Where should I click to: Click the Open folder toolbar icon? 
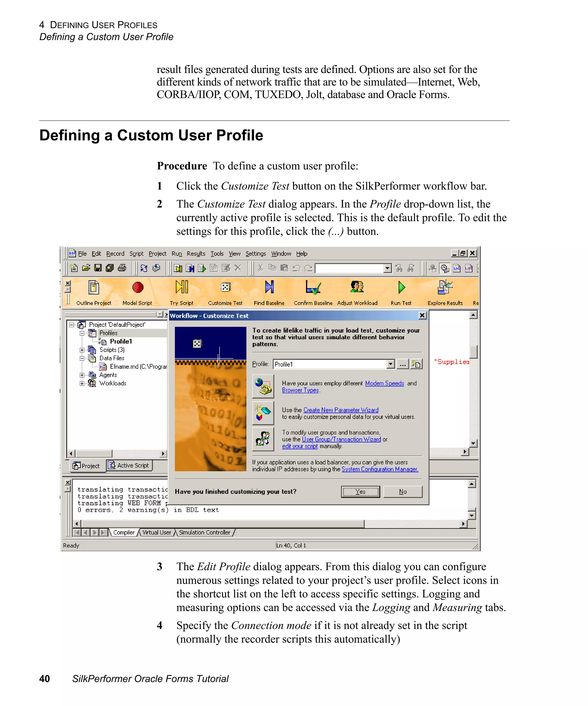pyautogui.click(x=86, y=268)
